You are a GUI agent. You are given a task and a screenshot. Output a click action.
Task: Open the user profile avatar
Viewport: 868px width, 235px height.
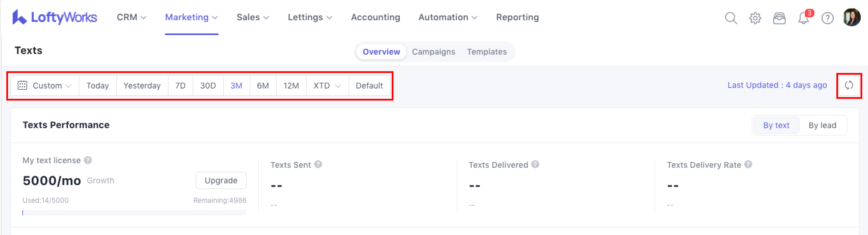pos(852,17)
